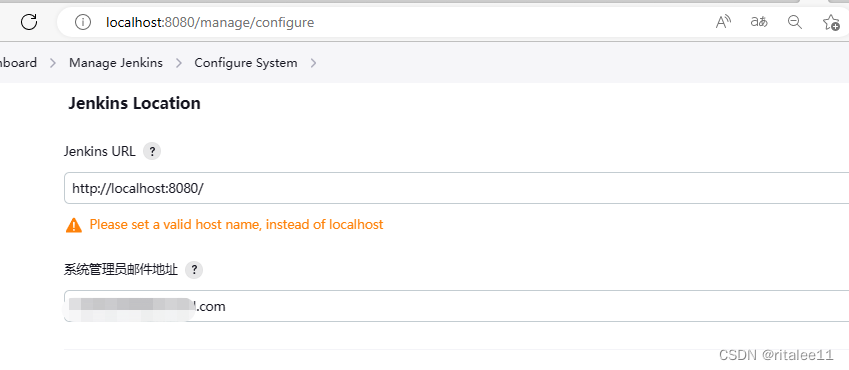Select the zoom out magnifier icon
The height and width of the screenshot is (370, 849).
(x=794, y=22)
